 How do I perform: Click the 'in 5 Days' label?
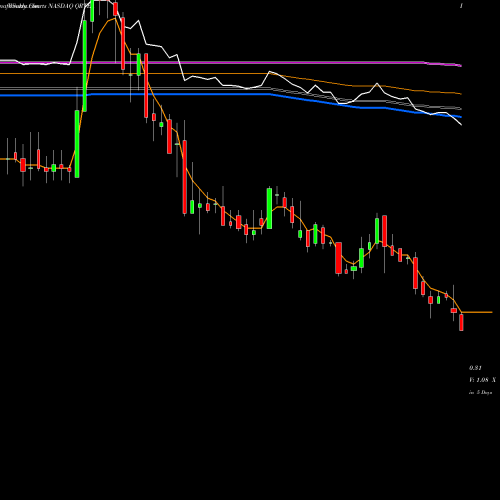point(481,393)
